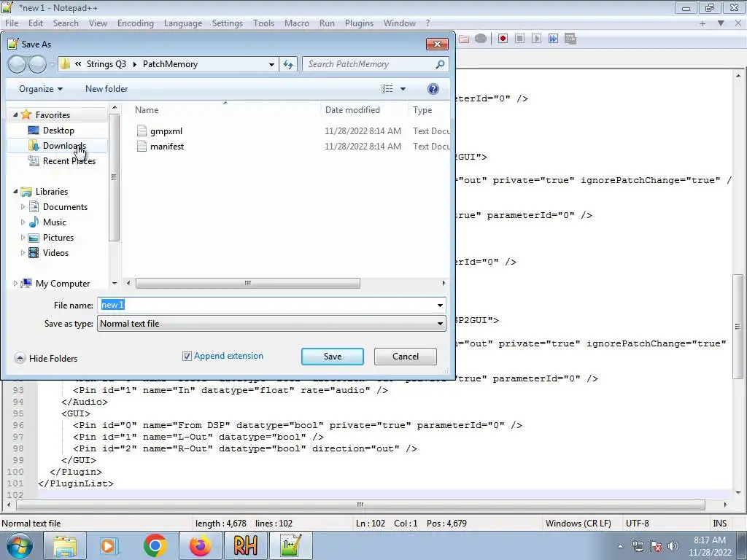Start macro recording with the red record icon
This screenshot has width=747, height=560.
click(x=503, y=39)
